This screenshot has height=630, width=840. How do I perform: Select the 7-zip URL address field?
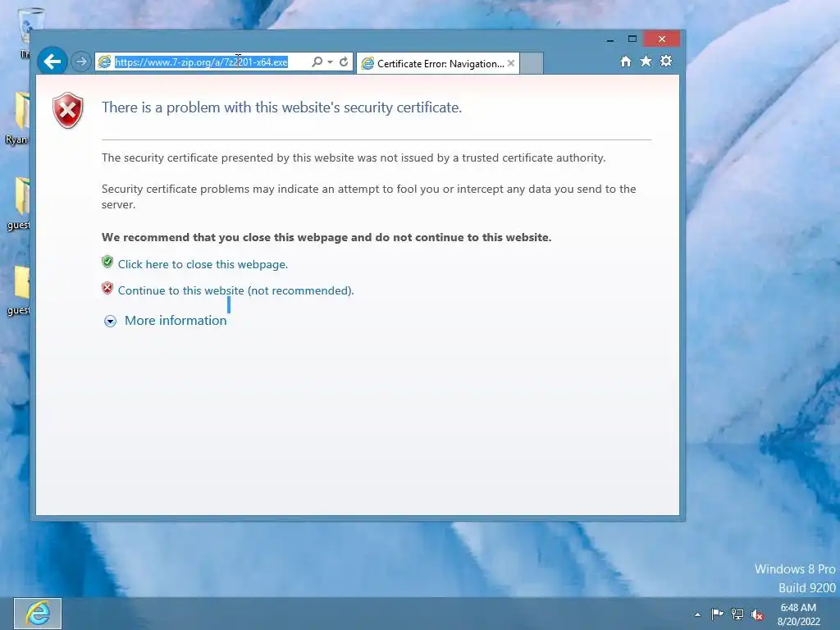coord(202,62)
